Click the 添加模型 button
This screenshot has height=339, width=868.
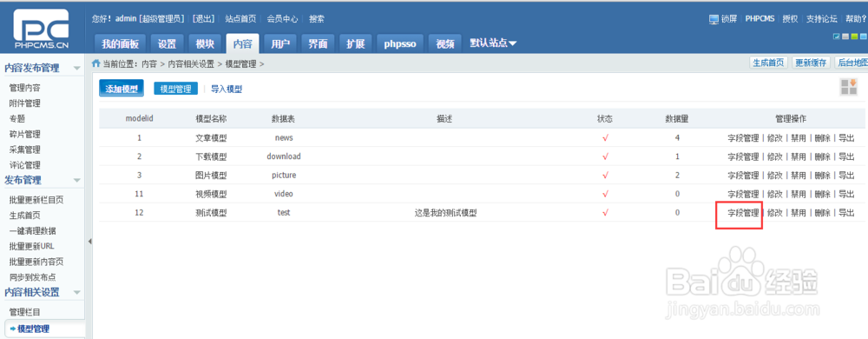122,89
